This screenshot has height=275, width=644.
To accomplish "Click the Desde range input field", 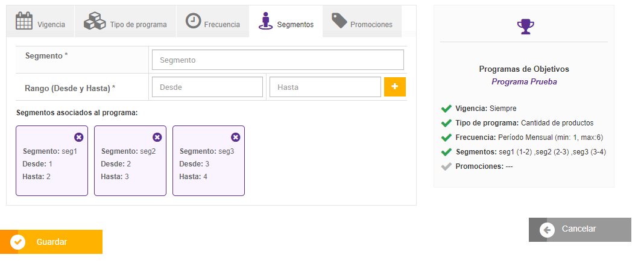I will pyautogui.click(x=207, y=87).
